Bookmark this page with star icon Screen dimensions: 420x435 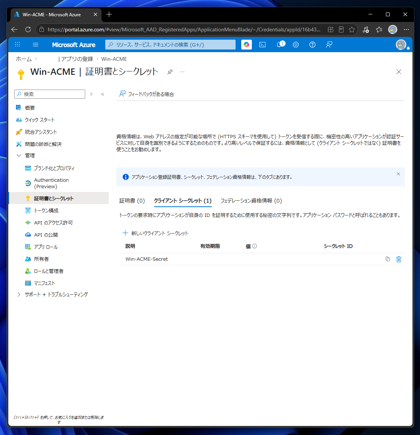coord(352,30)
